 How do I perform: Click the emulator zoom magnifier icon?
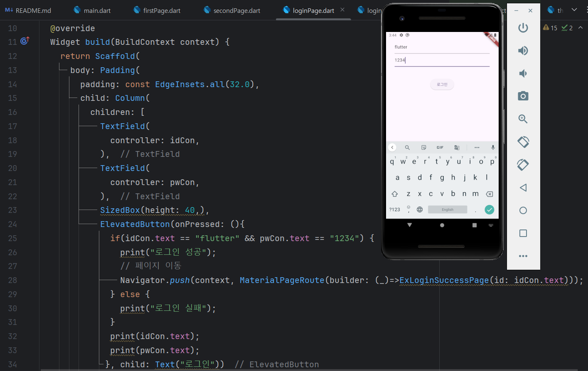523,119
